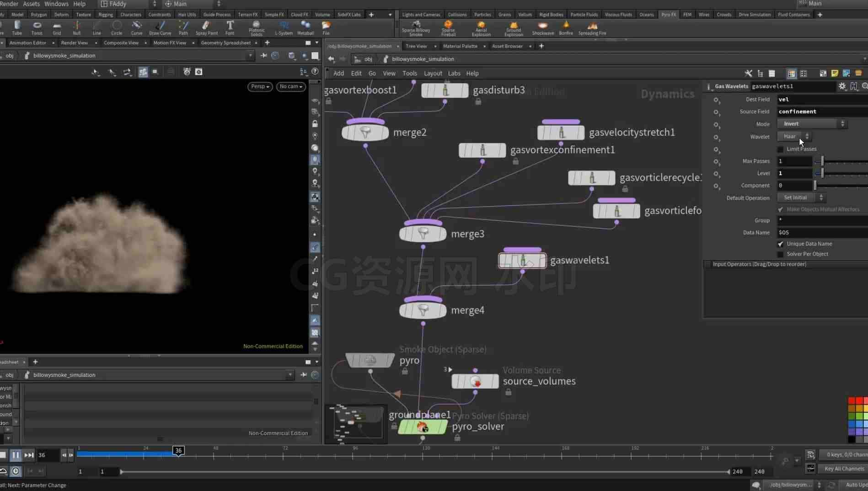Switch to the Pyro FX shelf tab

[x=668, y=15]
